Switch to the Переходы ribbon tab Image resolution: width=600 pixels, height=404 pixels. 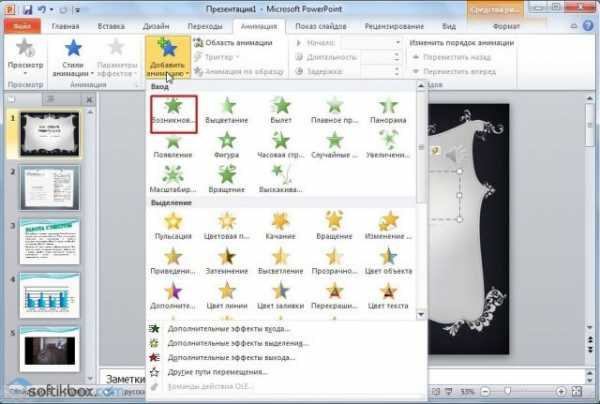(205, 26)
